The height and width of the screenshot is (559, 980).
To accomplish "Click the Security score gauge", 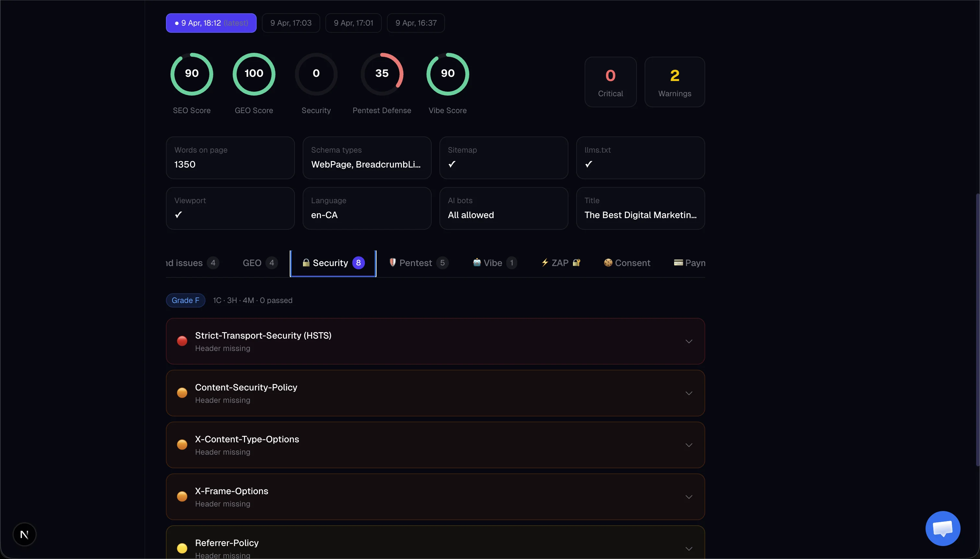I will tap(316, 74).
